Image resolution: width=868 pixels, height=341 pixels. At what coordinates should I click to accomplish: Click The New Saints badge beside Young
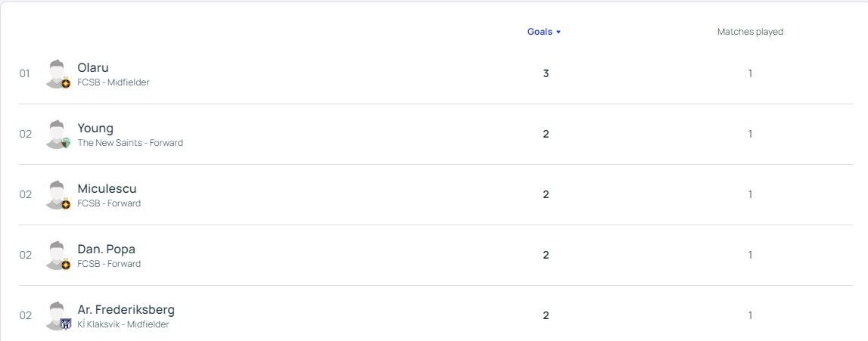coord(66,143)
